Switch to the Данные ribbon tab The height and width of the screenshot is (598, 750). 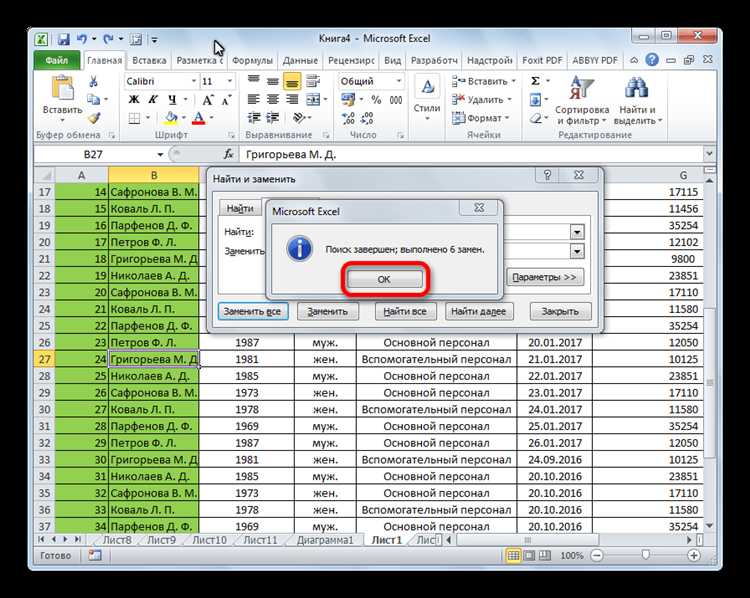coord(300,60)
